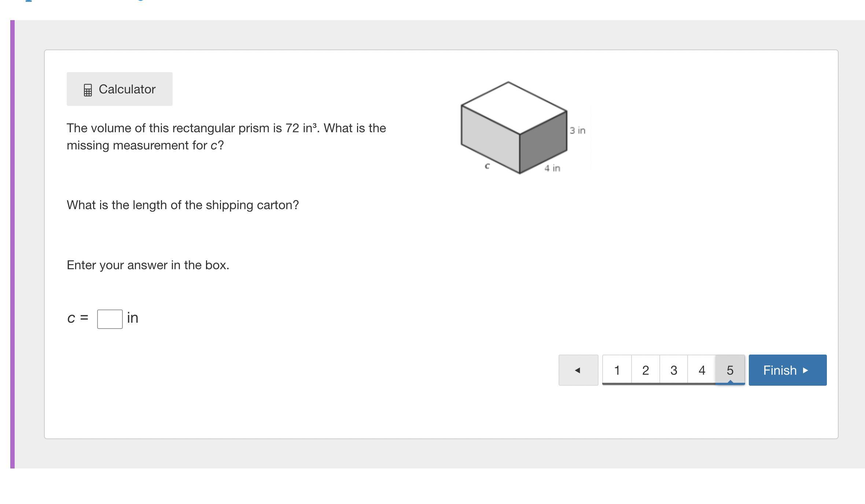Viewport: 865px width, 504px height.
Task: Click the "3 in" height label
Action: click(x=577, y=130)
